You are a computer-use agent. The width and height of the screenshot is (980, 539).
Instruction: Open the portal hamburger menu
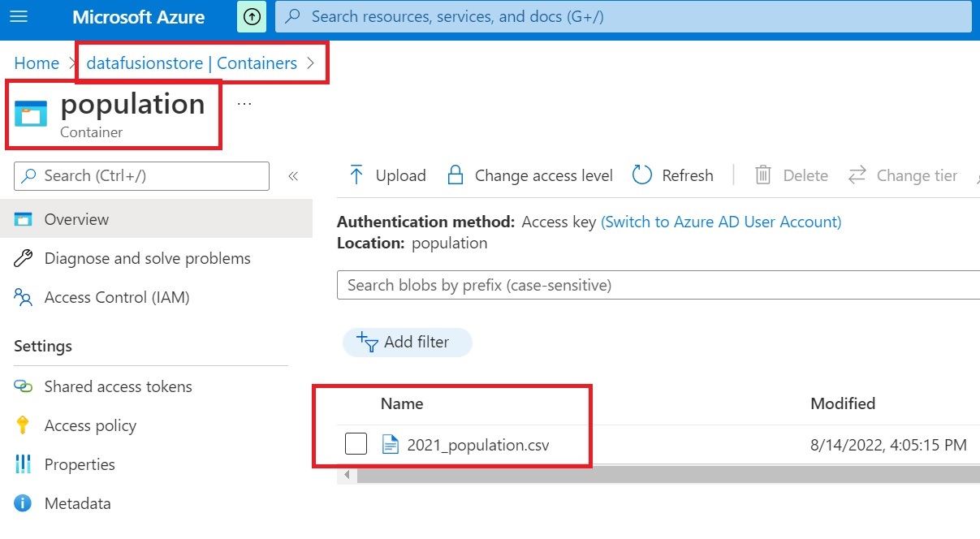(x=19, y=17)
